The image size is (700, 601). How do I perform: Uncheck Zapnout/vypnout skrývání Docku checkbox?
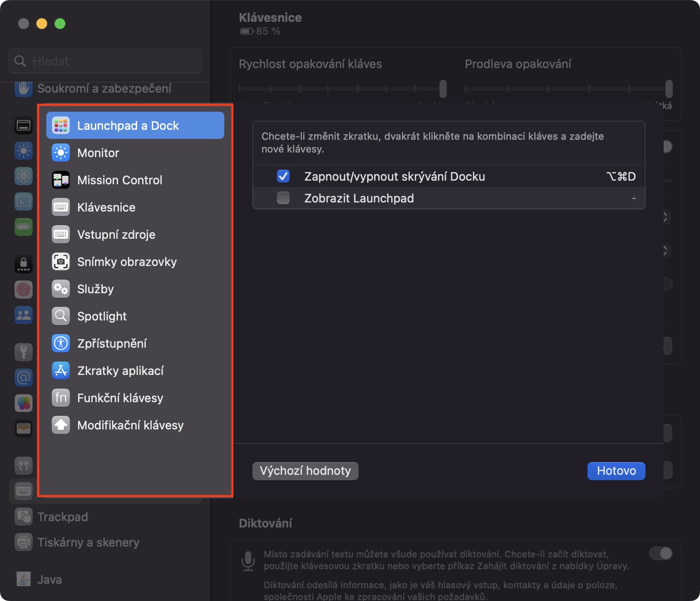coord(283,176)
